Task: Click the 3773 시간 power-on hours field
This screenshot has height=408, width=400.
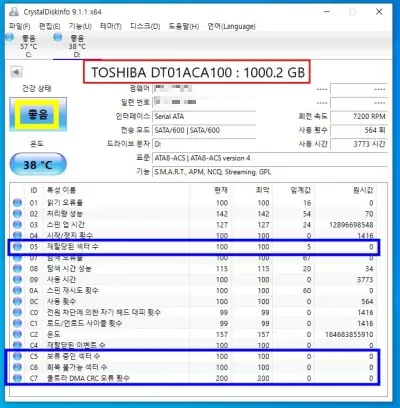Action: (x=359, y=144)
